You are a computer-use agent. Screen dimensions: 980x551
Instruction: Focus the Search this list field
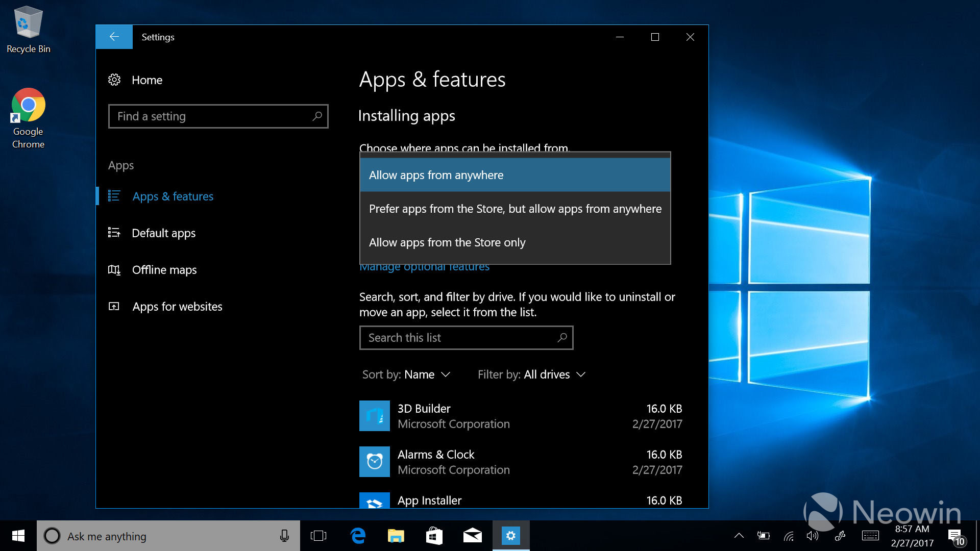click(x=459, y=338)
